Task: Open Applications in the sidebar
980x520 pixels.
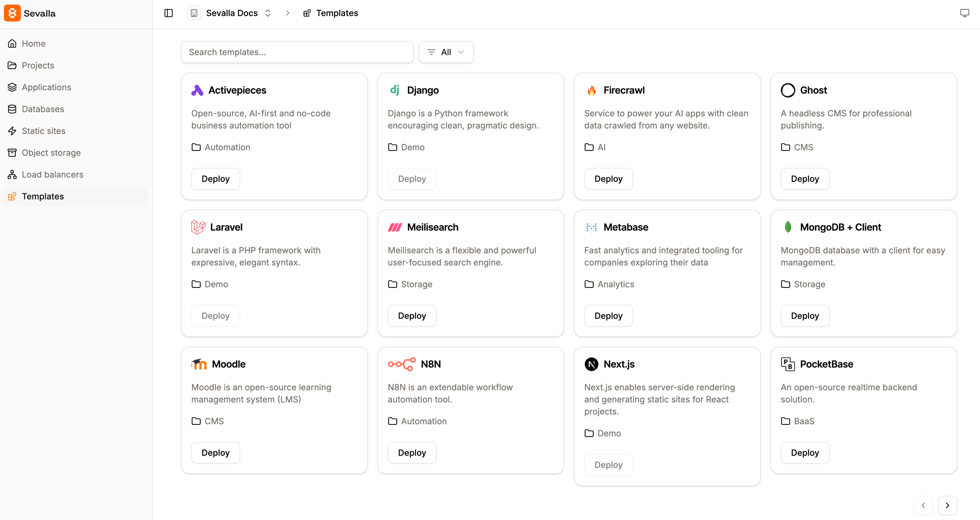Action: pyautogui.click(x=75, y=88)
